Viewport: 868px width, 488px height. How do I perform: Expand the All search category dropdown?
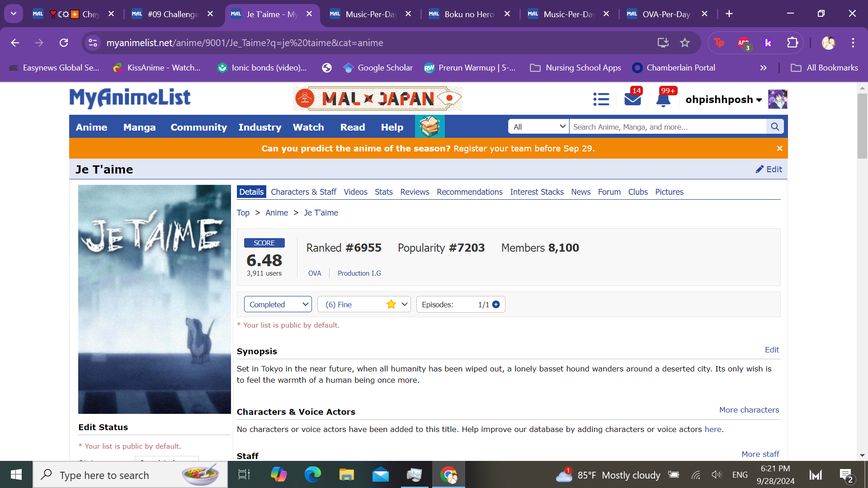538,127
